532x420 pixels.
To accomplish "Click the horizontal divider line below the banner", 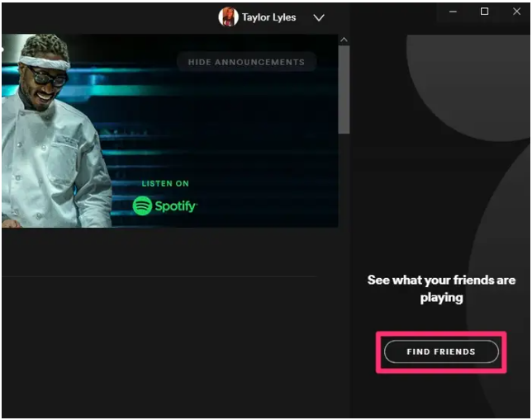I will 159,276.
